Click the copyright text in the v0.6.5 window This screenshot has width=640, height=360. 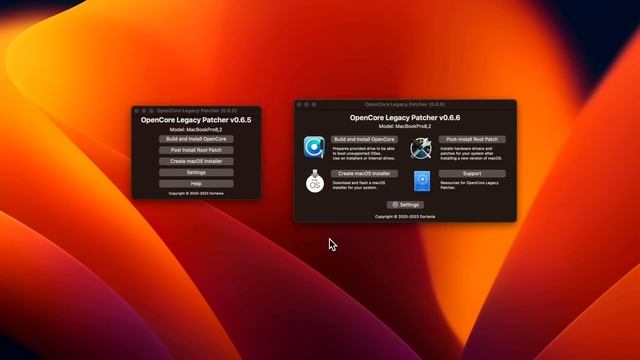(x=196, y=193)
